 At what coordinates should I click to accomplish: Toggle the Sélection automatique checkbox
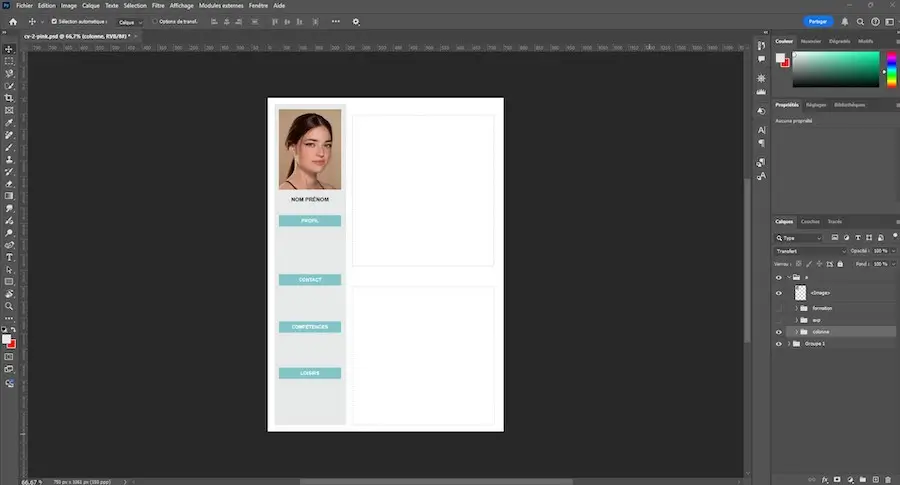[54, 22]
